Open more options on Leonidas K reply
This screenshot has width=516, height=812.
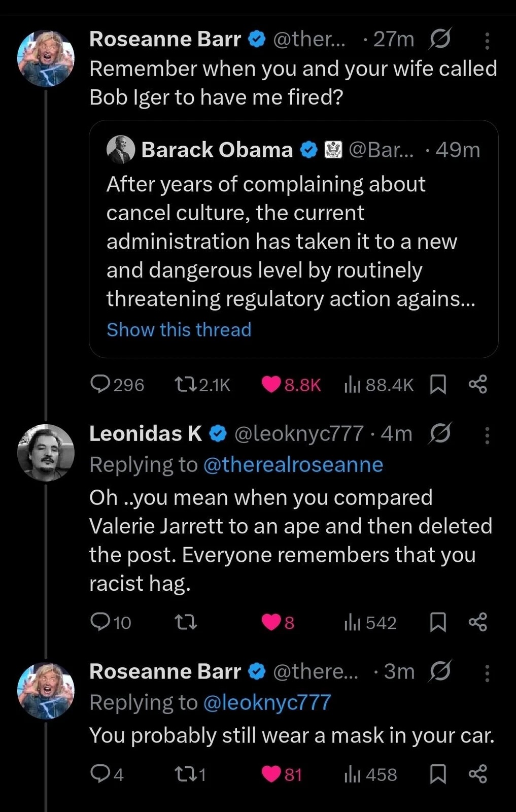(x=487, y=435)
